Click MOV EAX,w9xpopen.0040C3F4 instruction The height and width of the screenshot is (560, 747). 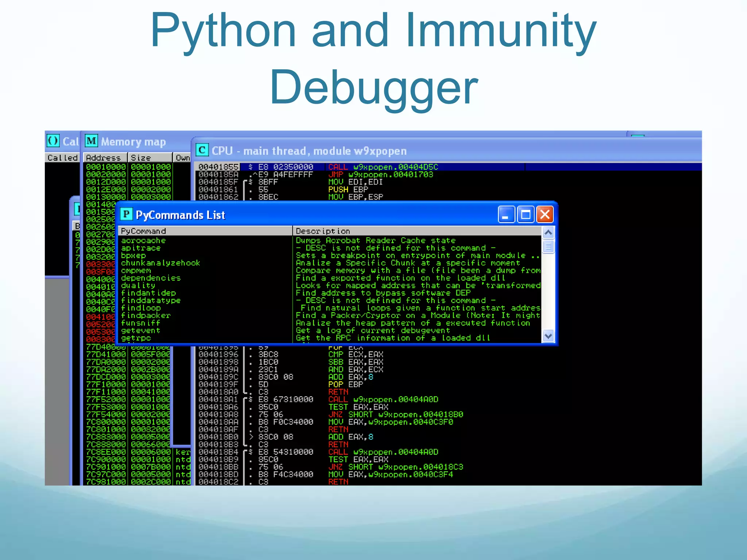391,474
